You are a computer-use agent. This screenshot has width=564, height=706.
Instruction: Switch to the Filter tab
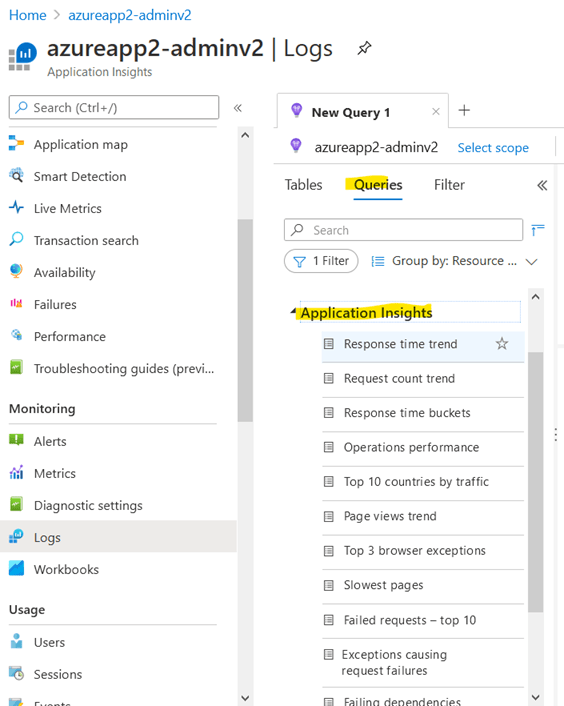pos(449,185)
